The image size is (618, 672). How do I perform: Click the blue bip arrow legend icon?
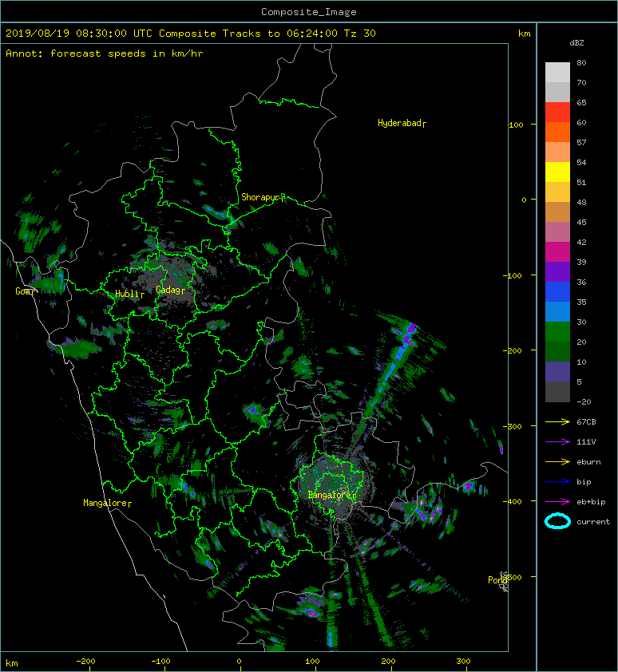tap(557, 482)
